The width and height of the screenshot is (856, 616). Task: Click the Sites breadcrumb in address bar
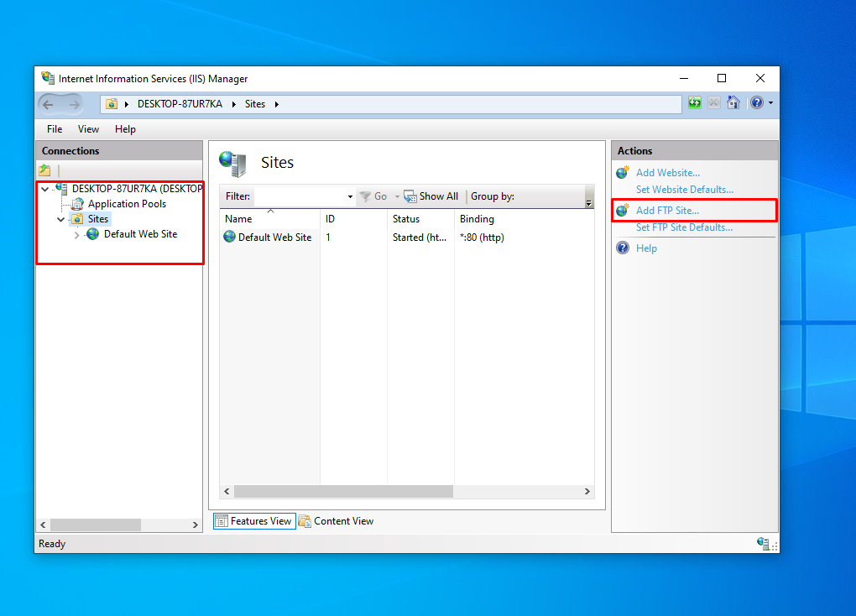click(255, 104)
